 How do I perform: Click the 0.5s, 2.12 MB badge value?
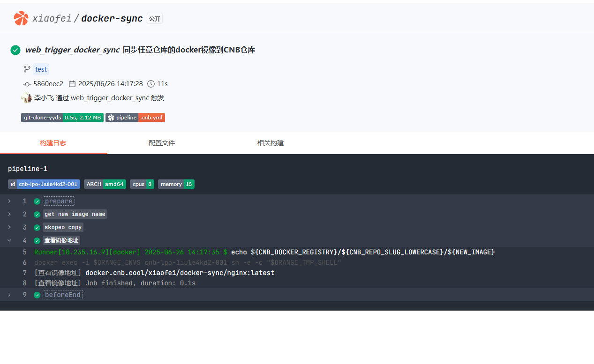pos(83,118)
